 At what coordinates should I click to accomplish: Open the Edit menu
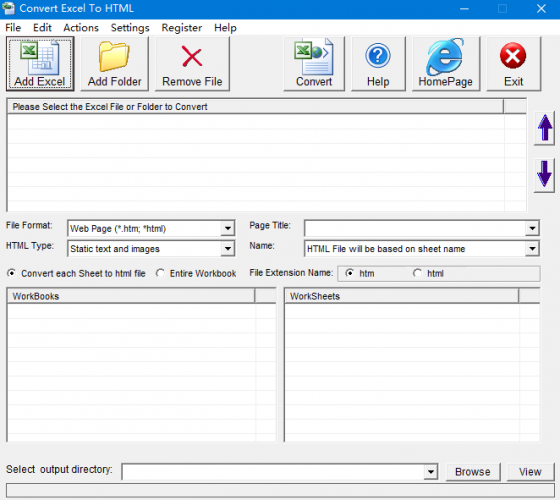pos(42,28)
